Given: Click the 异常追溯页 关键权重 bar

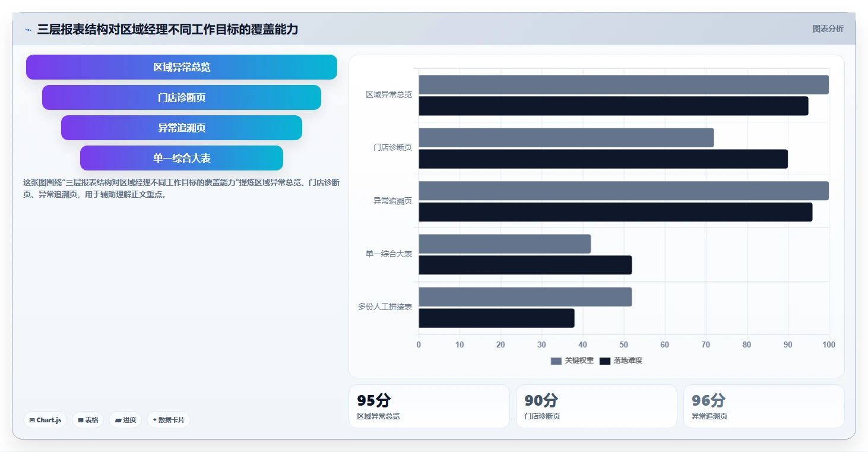Looking at the screenshot, I should [x=623, y=191].
